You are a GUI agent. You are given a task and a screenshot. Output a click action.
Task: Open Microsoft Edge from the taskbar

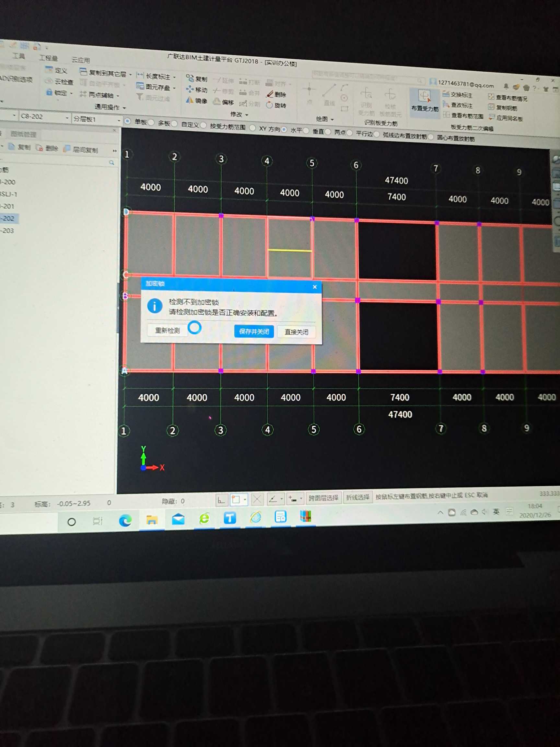[125, 521]
